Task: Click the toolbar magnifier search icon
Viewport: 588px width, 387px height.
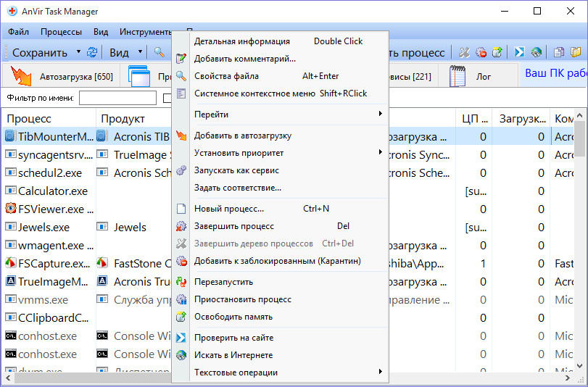Action: pos(160,52)
